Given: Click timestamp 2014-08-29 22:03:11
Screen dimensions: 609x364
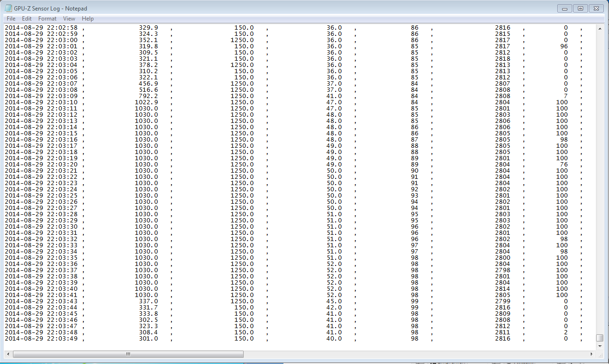Looking at the screenshot, I should pos(41,109).
